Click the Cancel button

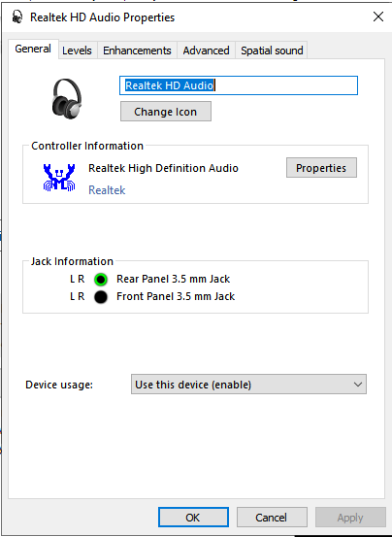tap(272, 518)
